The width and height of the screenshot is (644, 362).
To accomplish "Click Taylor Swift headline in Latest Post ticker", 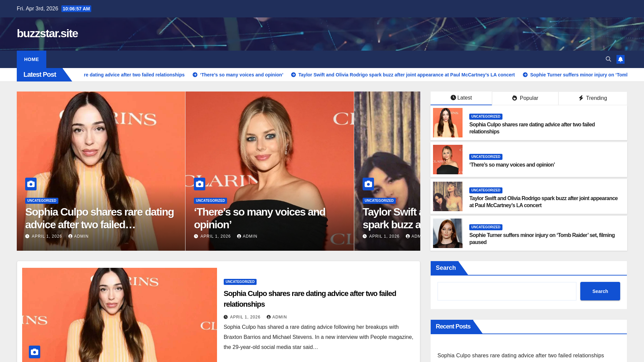I will [x=407, y=75].
